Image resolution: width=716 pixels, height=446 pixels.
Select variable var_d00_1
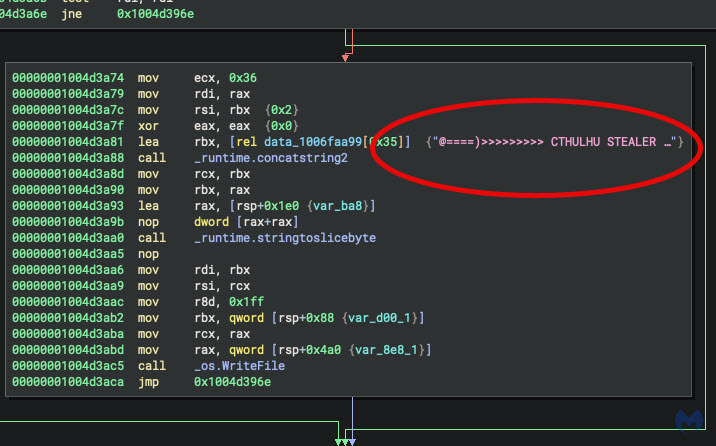[379, 318]
